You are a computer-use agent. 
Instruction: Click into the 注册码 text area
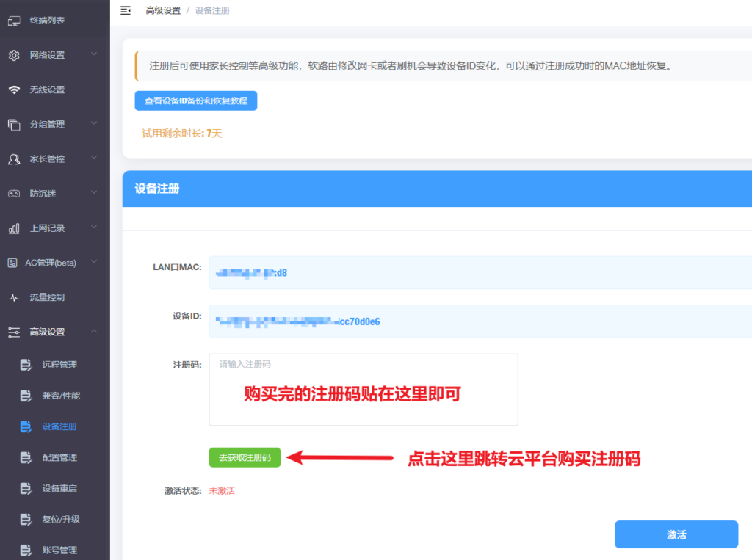click(363, 390)
